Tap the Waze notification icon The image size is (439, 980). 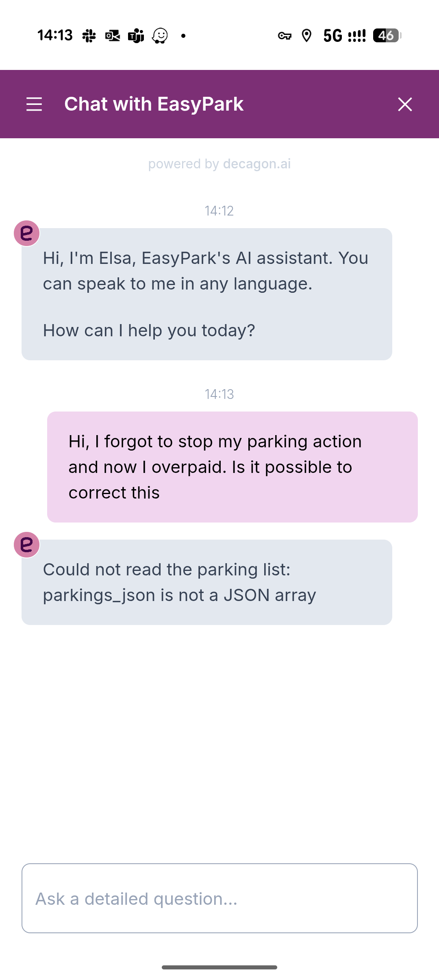click(160, 36)
